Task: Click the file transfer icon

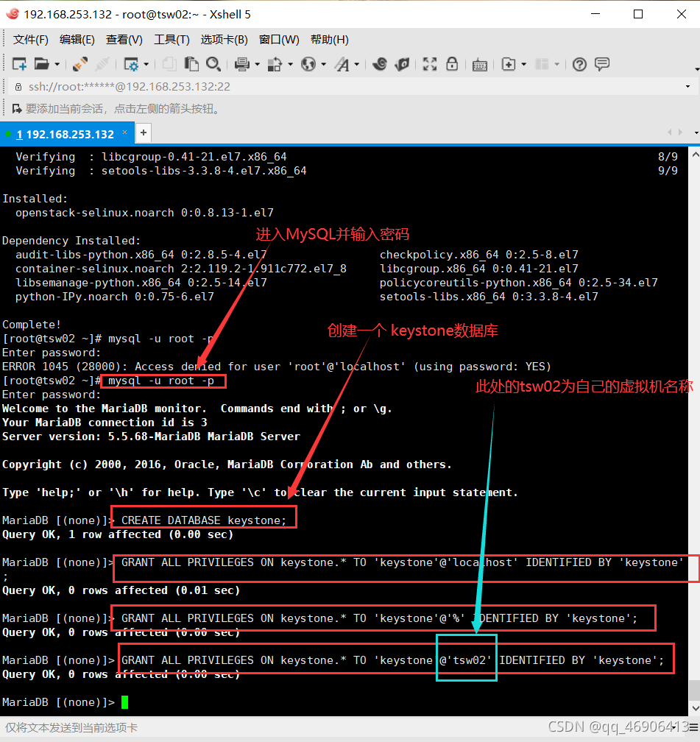Action: [x=275, y=64]
